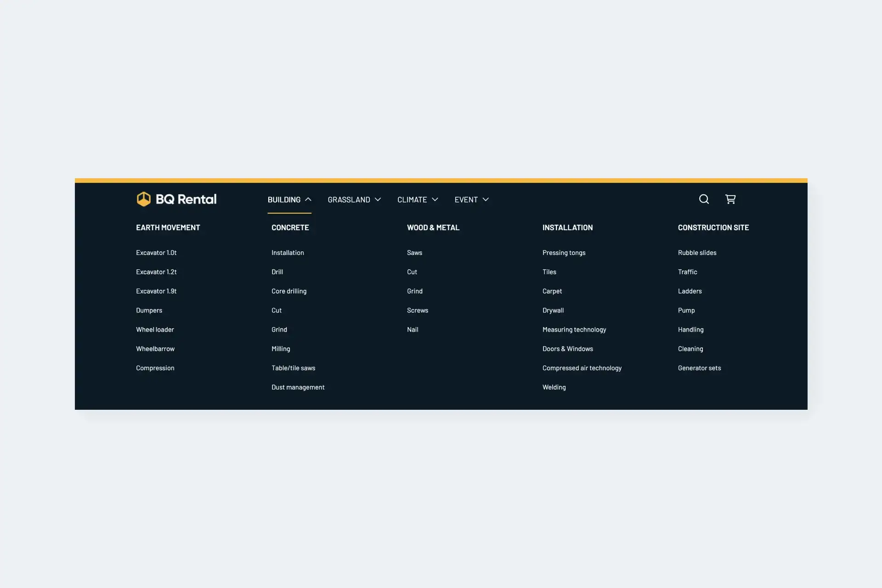Select the BUILDING menu item
Image resolution: width=882 pixels, height=588 pixels.
pyautogui.click(x=283, y=199)
